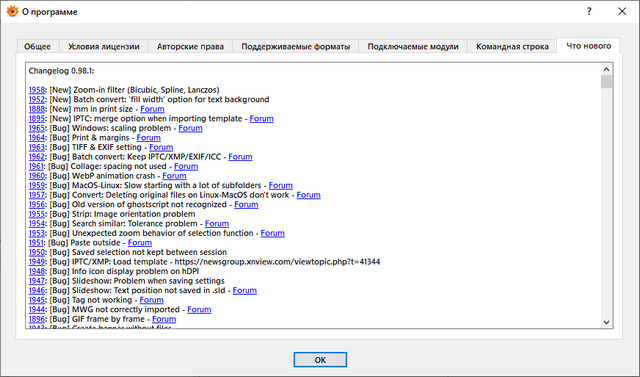Open Forum link for Keep IPTC/XMP/EXIF/ICC
This screenshot has height=377, width=640.
pyautogui.click(x=240, y=157)
